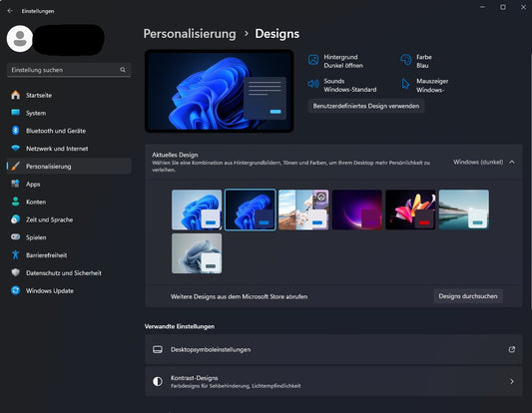This screenshot has height=413, width=532.
Task: Click the Sounds speaker icon
Action: click(313, 84)
